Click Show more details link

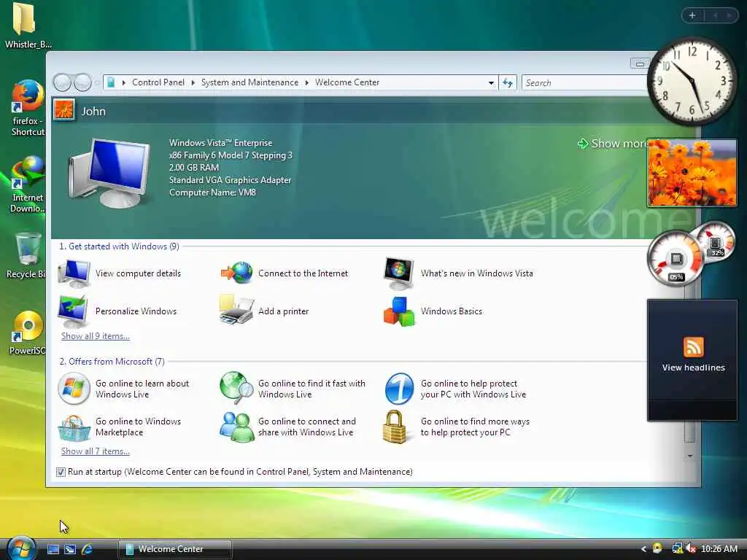[x=614, y=144]
